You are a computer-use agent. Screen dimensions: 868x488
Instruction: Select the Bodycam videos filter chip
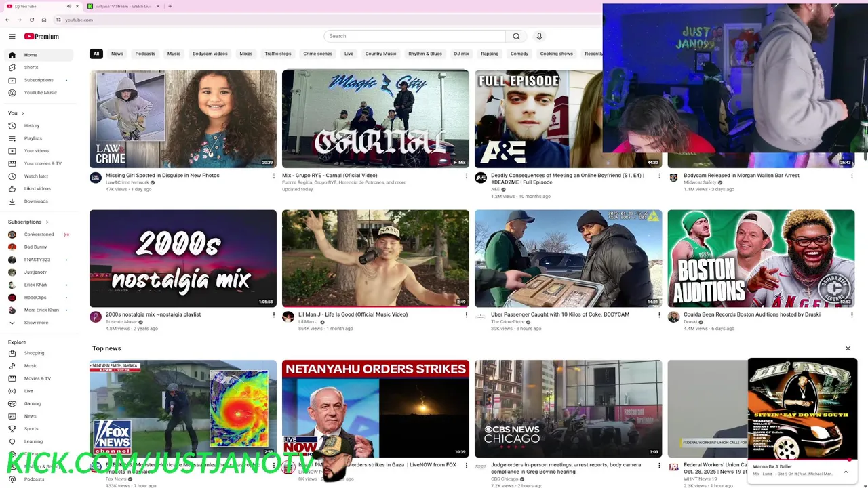(x=210, y=54)
